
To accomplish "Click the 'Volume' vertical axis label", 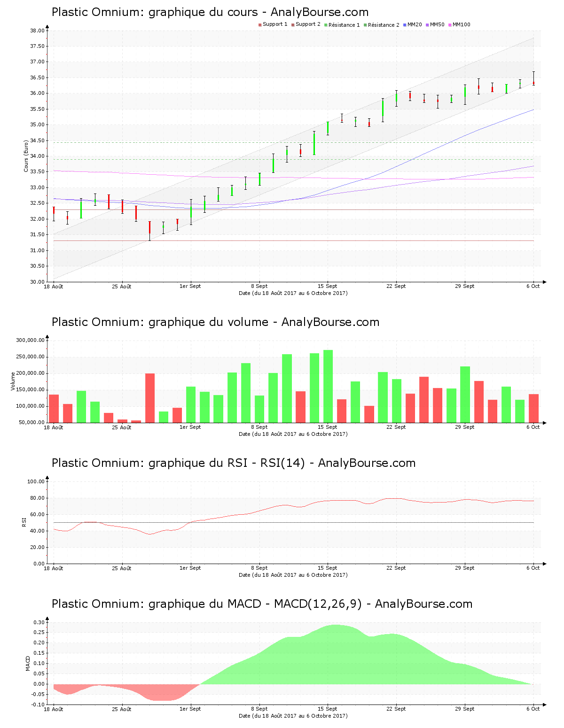I will [x=13, y=381].
